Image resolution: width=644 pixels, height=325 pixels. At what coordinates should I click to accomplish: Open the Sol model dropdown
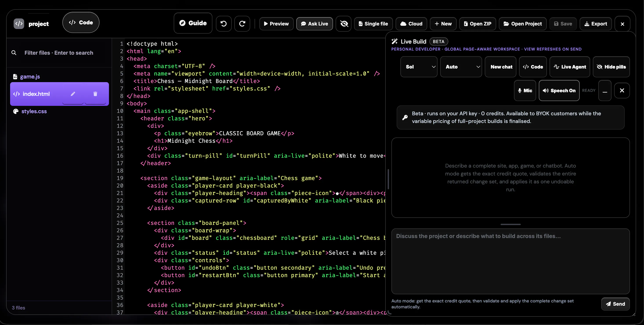click(x=419, y=67)
